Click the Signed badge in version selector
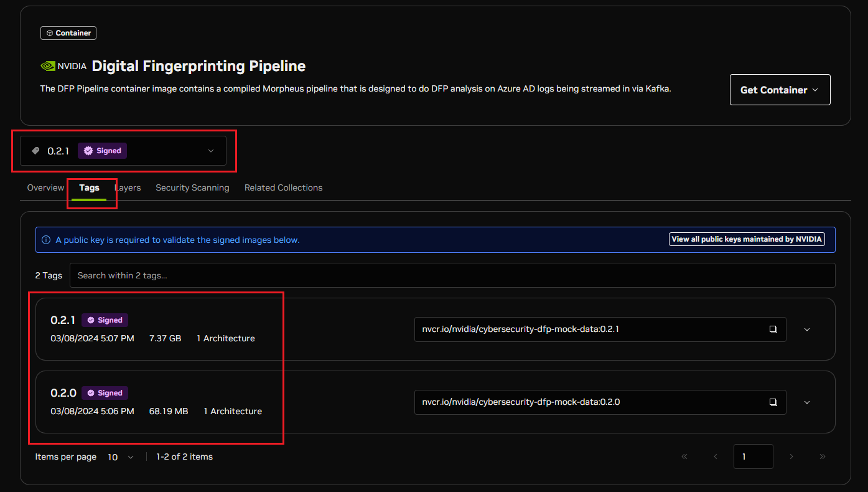868x492 pixels. [102, 151]
